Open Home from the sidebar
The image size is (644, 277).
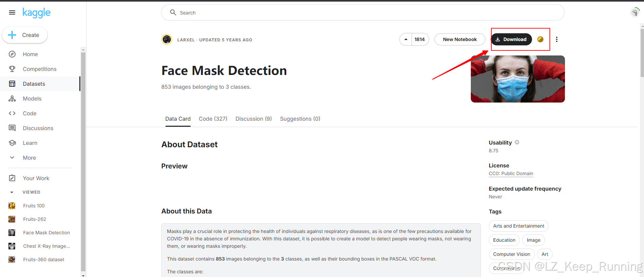coord(30,54)
